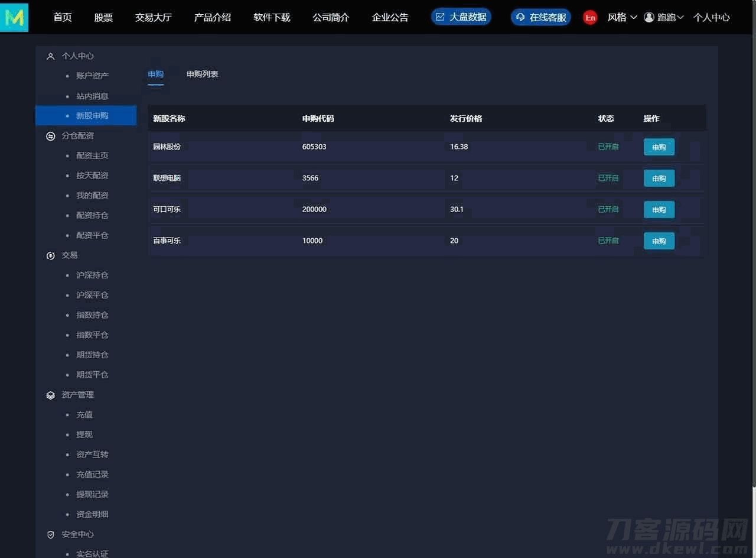The width and height of the screenshot is (756, 558).
Task: Open 充值记录 in sidebar
Action: click(92, 475)
